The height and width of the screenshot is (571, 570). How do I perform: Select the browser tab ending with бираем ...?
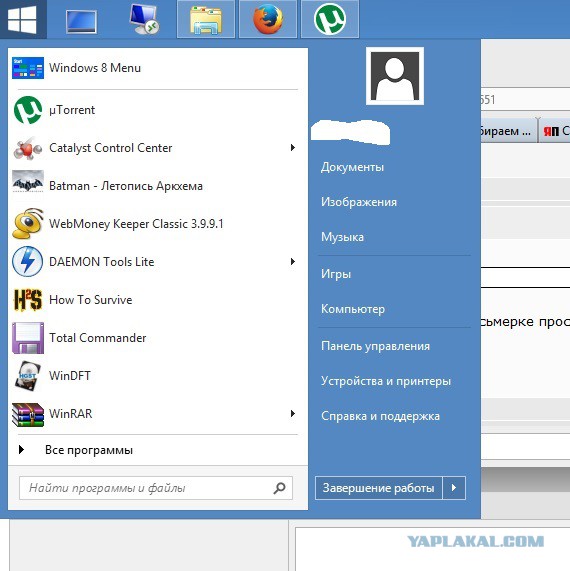point(508,130)
